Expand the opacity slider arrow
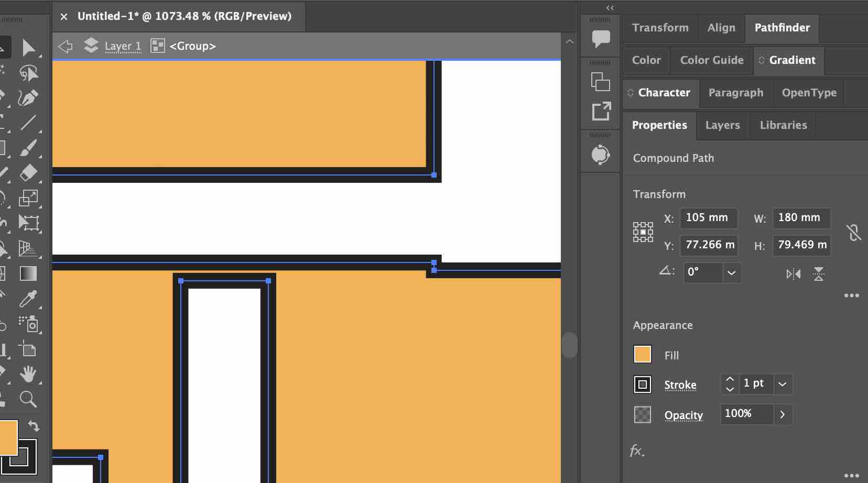This screenshot has height=483, width=868. [783, 414]
